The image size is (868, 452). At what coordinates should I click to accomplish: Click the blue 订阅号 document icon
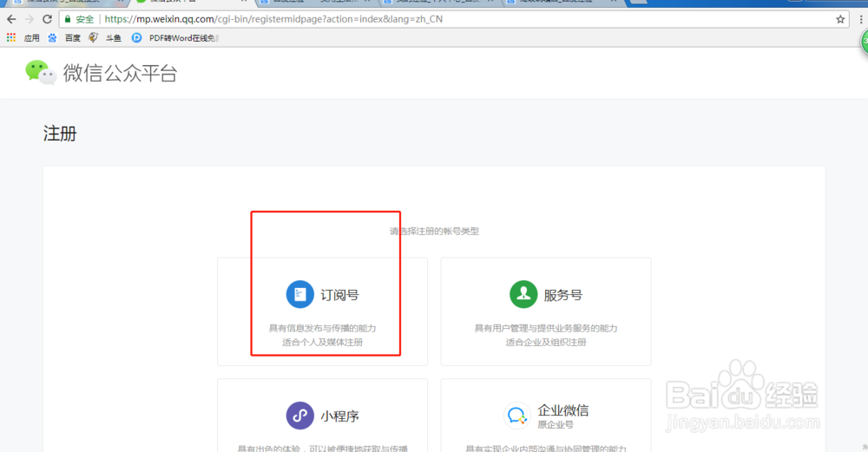tap(299, 294)
